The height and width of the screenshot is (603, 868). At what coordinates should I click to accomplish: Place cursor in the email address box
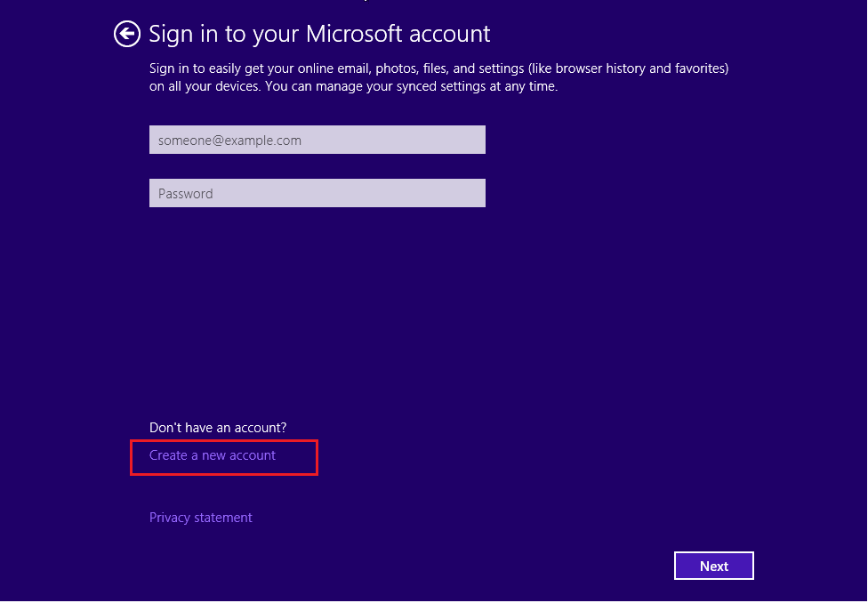click(317, 140)
